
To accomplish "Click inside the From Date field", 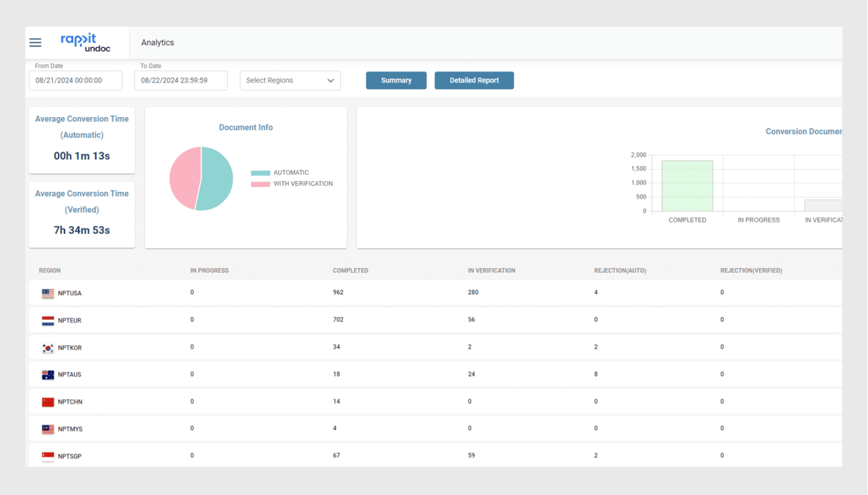I will (x=75, y=80).
